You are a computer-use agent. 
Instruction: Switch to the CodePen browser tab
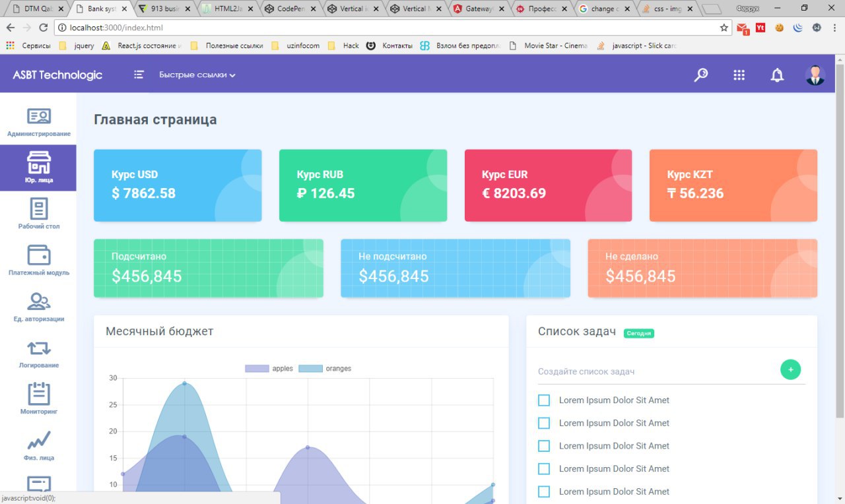pos(290,9)
